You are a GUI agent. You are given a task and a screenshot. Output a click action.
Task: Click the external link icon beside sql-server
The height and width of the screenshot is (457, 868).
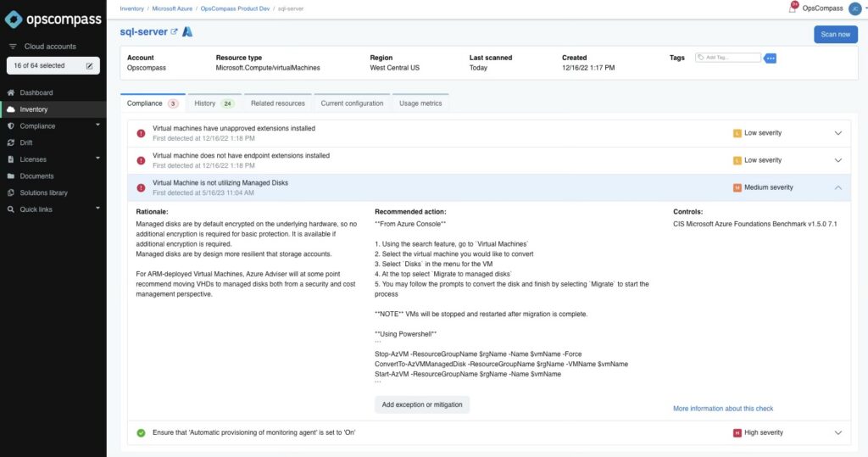coord(175,32)
